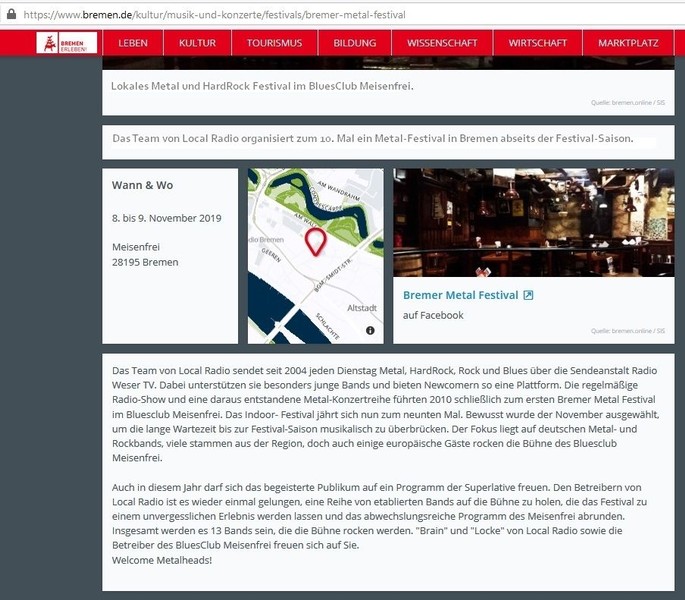Open the Bremer Metal Festival Facebook link
Viewport: 685px width, 600px height.
click(x=460, y=295)
